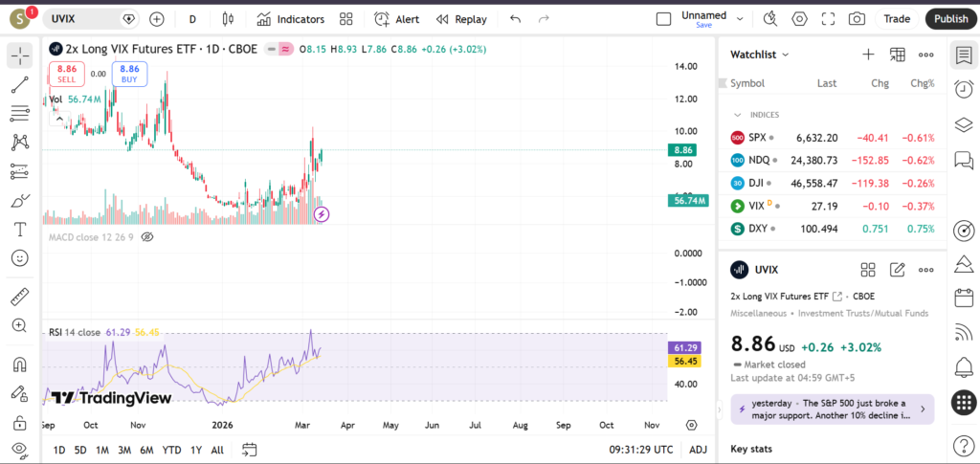980x464 pixels.
Task: Click the undo arrow in toolbar
Action: tap(516, 19)
